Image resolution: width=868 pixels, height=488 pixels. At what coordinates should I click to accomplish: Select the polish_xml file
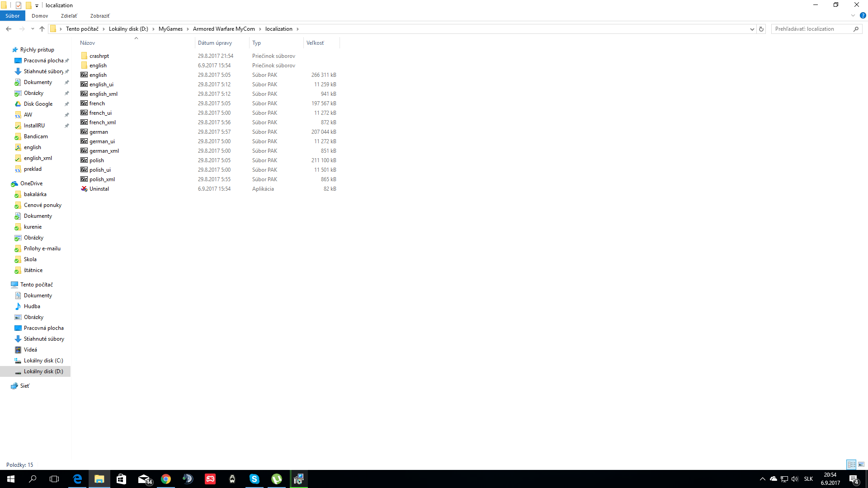pyautogui.click(x=102, y=179)
